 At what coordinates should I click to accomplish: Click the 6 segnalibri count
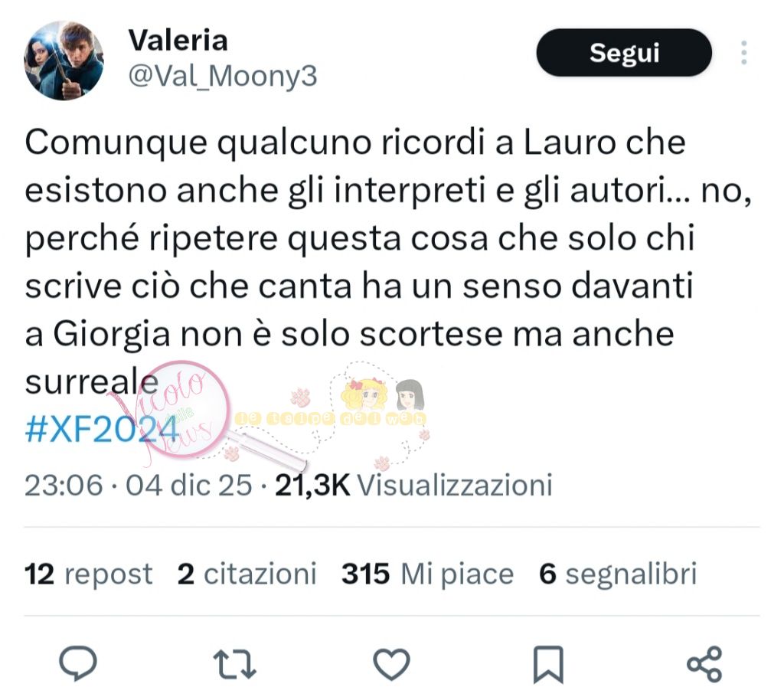[x=618, y=574]
